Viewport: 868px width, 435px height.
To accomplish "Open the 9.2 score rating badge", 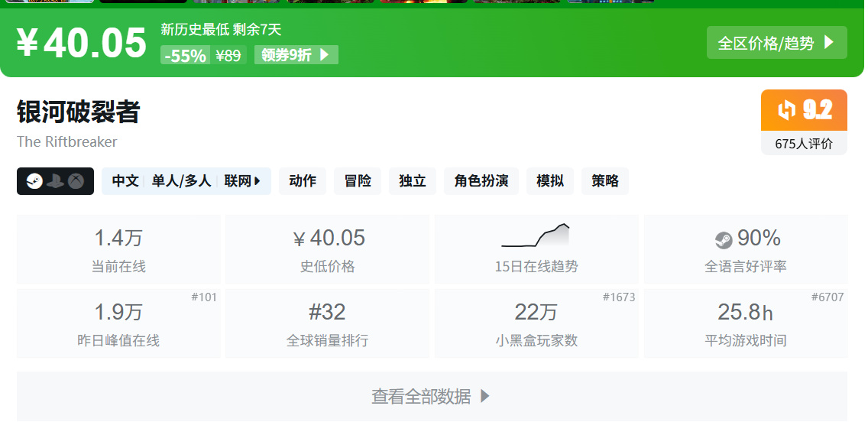I will click(804, 110).
